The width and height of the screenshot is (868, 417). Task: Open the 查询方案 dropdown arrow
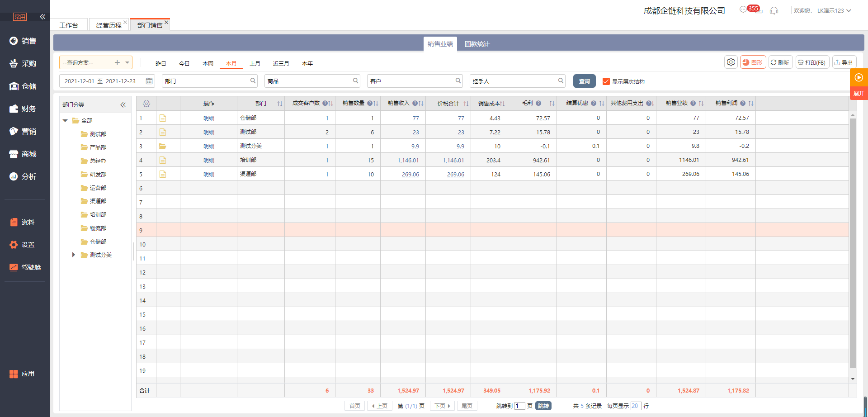pos(127,62)
